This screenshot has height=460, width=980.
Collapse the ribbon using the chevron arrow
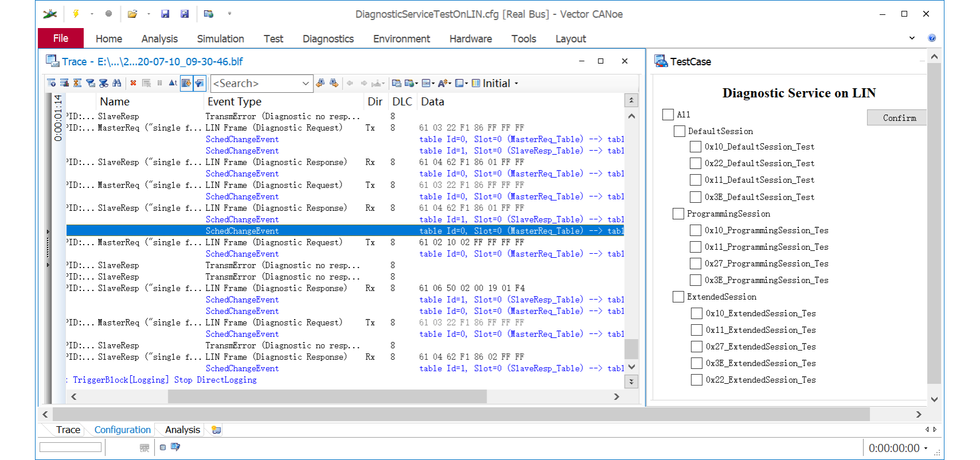(x=912, y=38)
